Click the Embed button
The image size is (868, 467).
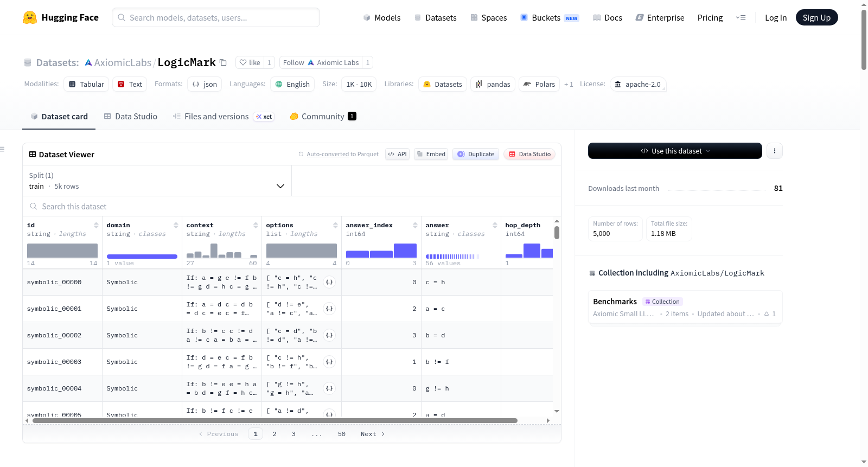(431, 154)
